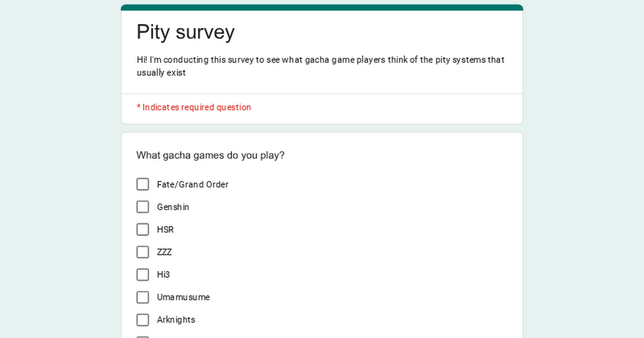Screen dimensions: 644x338
Task: Click the HSR option label
Action: click(x=165, y=230)
